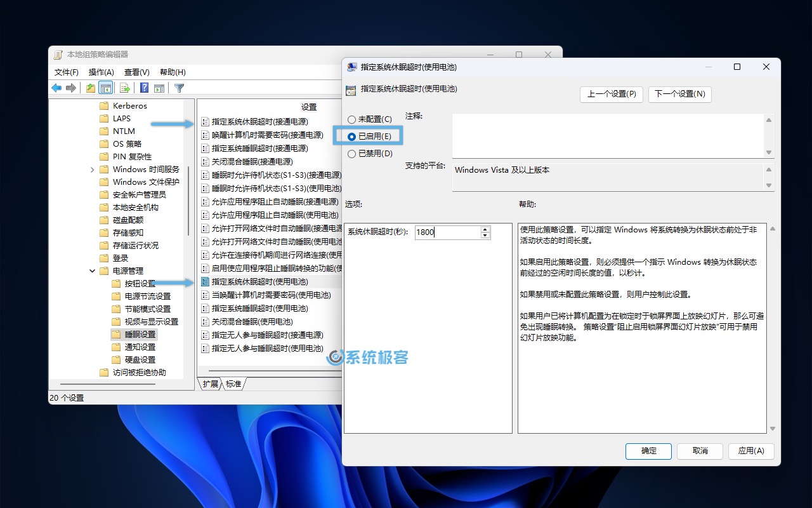Viewport: 812px width, 508px height.
Task: Click the folder icon beside 存储感知
Action: 105,233
